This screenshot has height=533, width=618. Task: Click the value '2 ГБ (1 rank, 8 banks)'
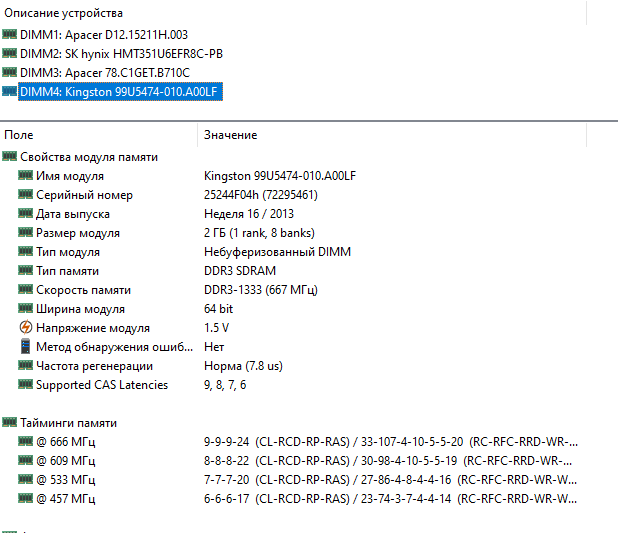tap(259, 233)
